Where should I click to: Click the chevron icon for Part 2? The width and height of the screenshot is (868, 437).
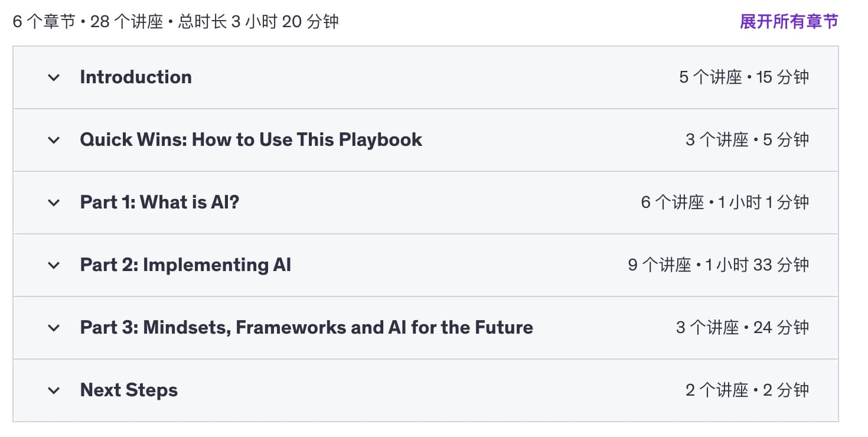[x=54, y=265]
